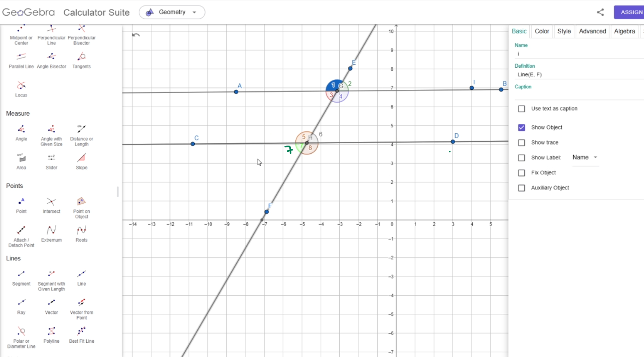Viewport: 644px width, 357px height.
Task: Undo the last action
Action: [x=136, y=35]
